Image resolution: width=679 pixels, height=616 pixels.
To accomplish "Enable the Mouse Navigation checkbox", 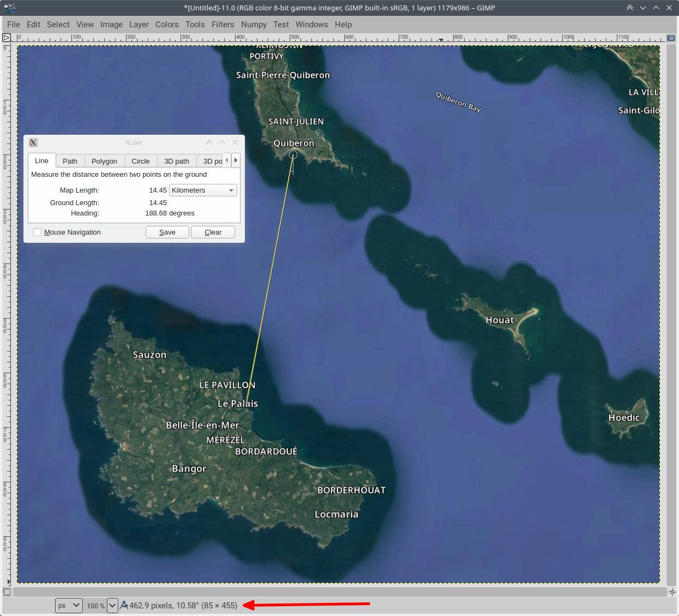I will [x=38, y=232].
